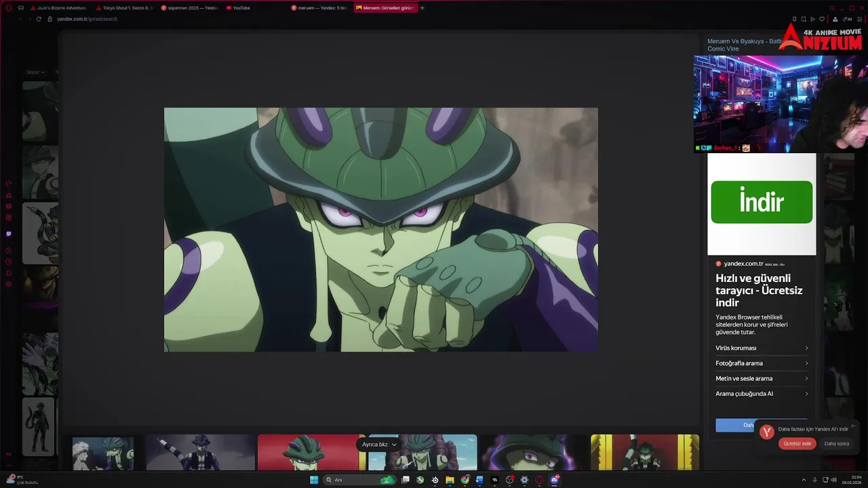Viewport: 868px width, 488px height.
Task: Click the site security lock icon
Action: pyautogui.click(x=50, y=19)
